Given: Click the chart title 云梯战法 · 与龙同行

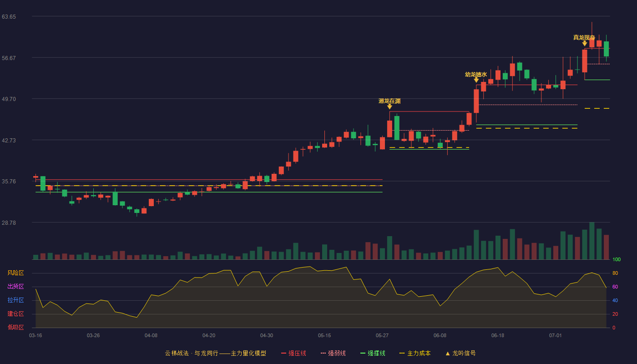Looking at the screenshot, I should (192, 353).
